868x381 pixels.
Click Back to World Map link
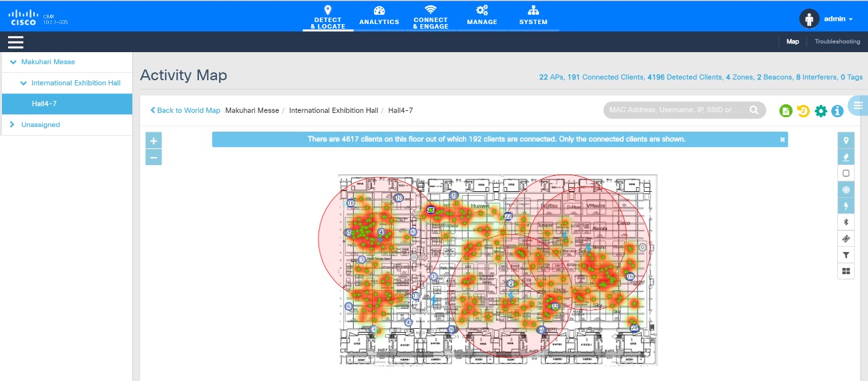click(185, 110)
